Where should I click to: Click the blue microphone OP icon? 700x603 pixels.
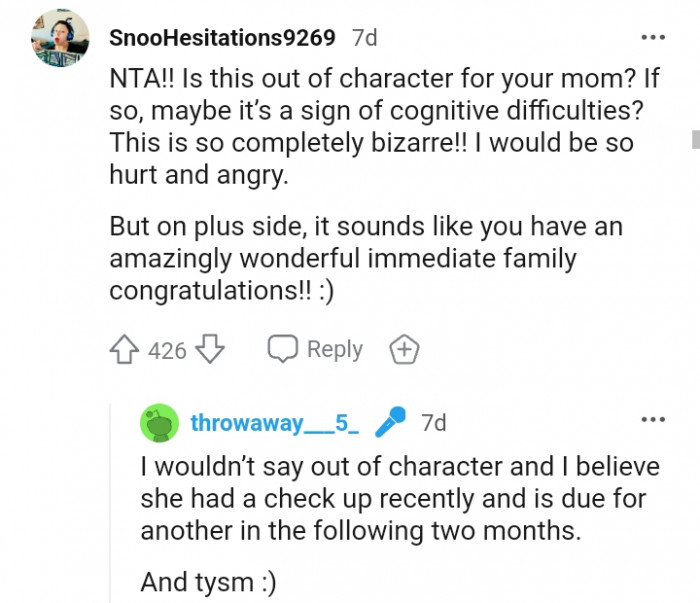(389, 423)
